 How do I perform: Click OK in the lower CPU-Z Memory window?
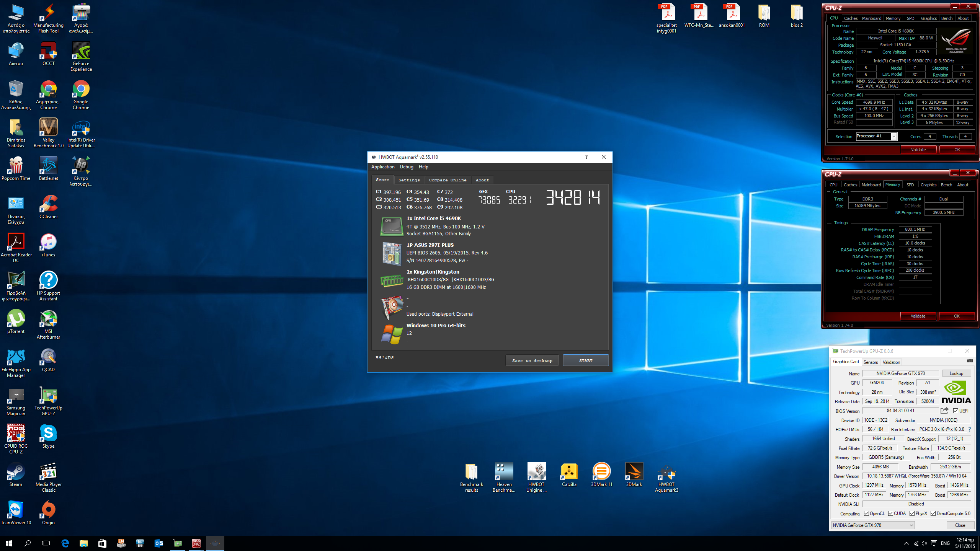point(957,316)
